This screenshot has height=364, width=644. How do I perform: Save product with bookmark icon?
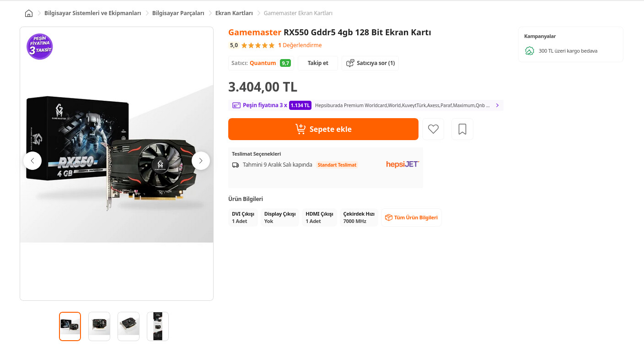(x=462, y=129)
